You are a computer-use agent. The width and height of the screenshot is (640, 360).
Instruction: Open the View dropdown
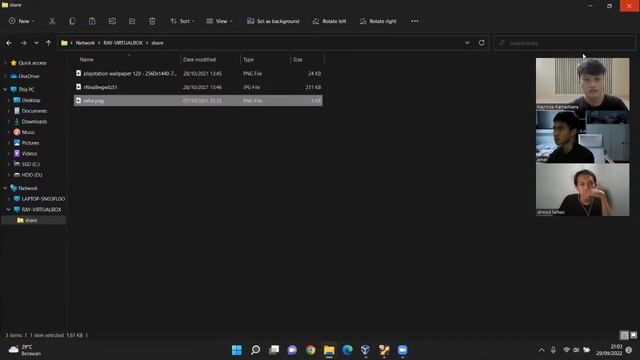(219, 21)
